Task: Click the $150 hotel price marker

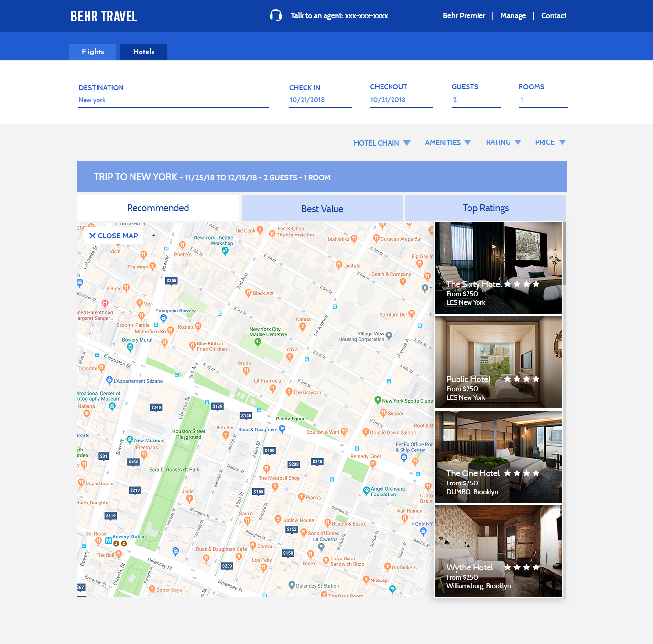Action: click(x=288, y=553)
